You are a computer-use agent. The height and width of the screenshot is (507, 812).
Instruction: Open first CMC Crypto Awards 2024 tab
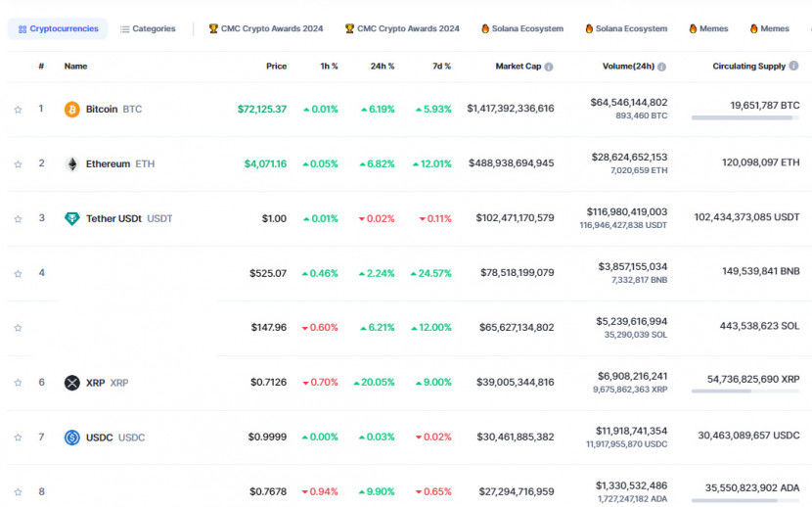pyautogui.click(x=266, y=29)
